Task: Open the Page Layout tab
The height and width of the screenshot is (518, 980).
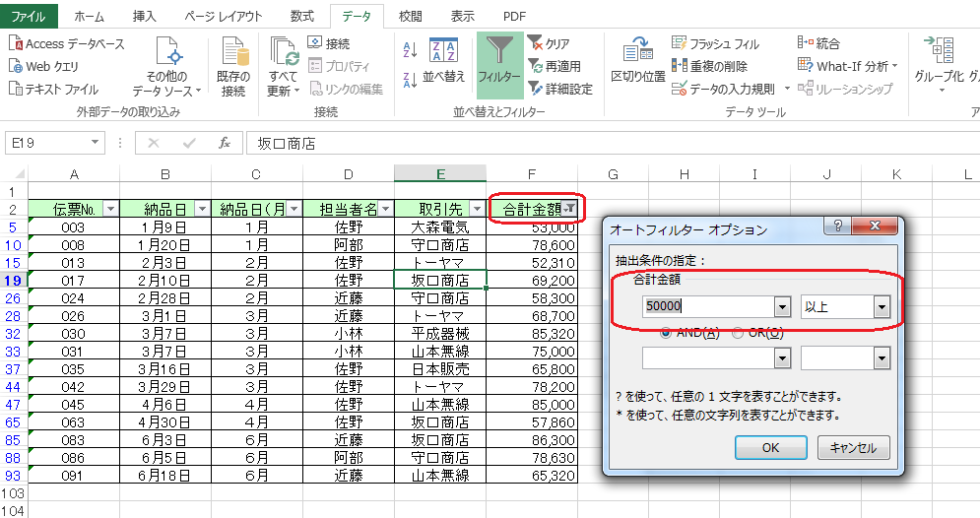Action: (x=224, y=16)
